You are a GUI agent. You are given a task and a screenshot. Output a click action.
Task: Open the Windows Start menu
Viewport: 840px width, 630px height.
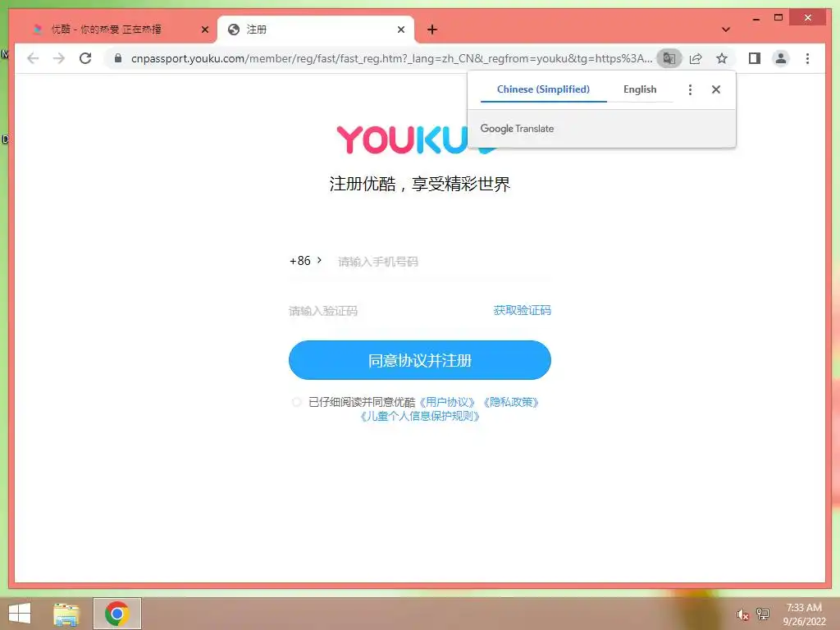click(20, 614)
